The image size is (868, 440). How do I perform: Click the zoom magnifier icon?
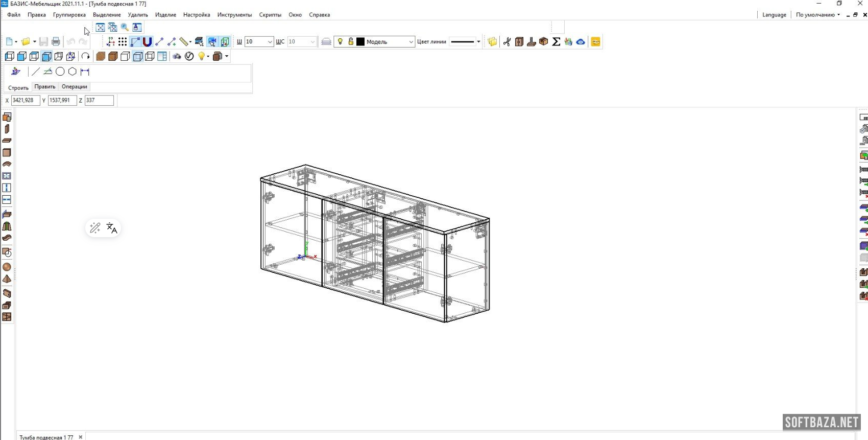point(125,28)
